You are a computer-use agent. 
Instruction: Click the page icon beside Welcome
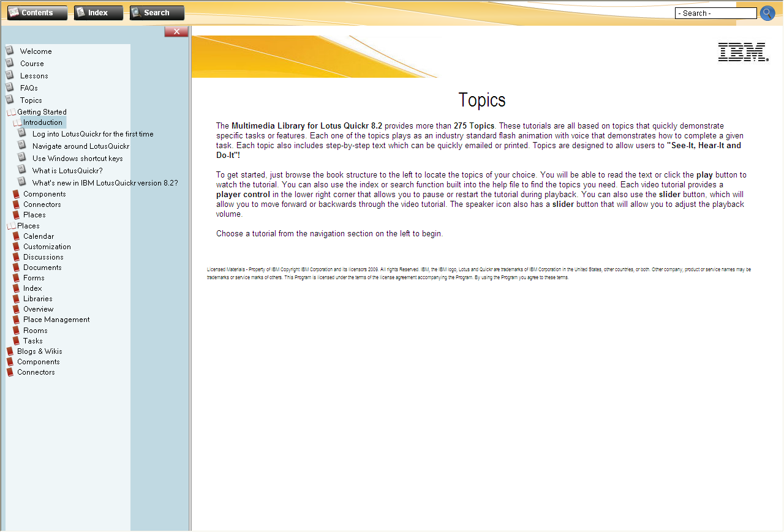10,51
